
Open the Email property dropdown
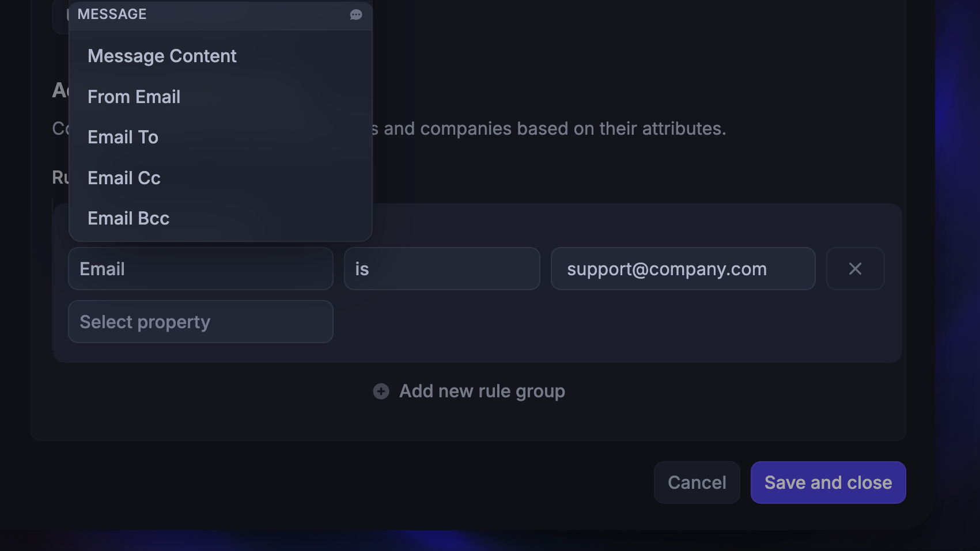point(200,269)
